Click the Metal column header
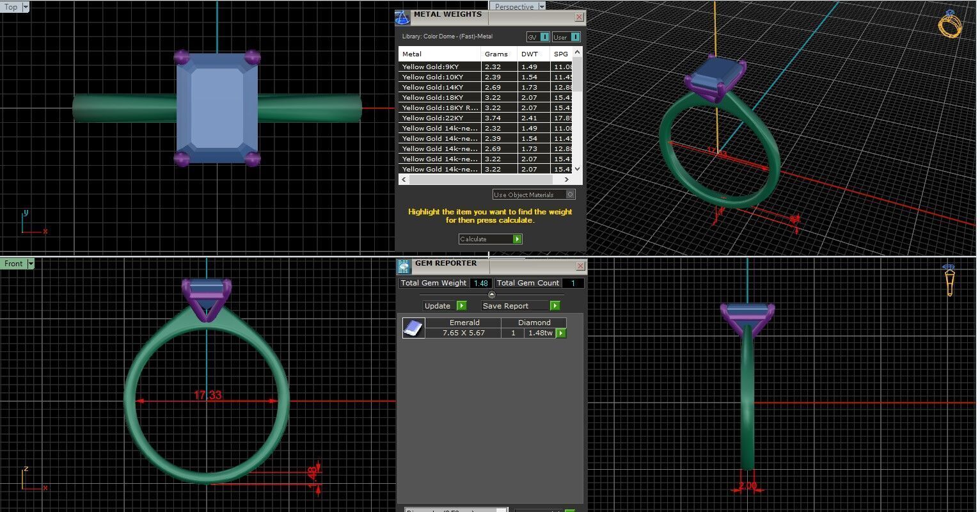The width and height of the screenshot is (980, 512). point(439,54)
